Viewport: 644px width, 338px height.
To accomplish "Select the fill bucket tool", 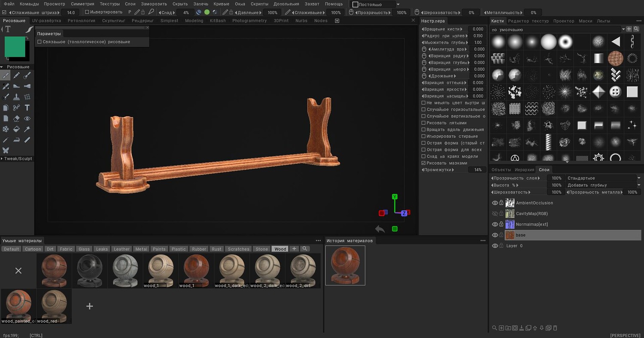I will click(x=16, y=129).
